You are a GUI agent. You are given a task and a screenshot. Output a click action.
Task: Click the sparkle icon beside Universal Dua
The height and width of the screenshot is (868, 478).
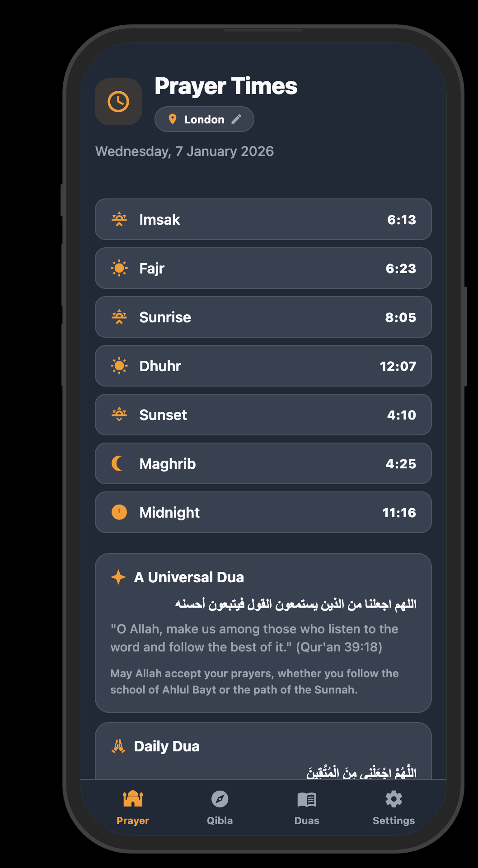point(118,577)
